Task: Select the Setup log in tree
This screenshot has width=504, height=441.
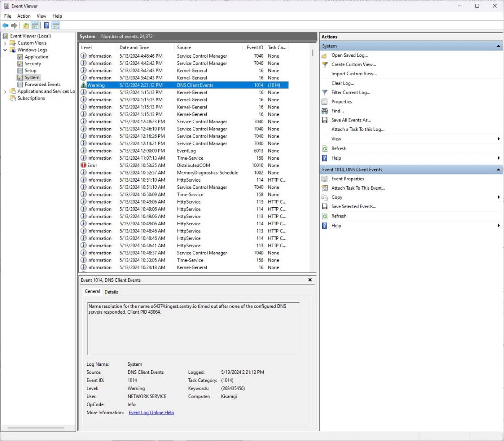Action: (31, 71)
